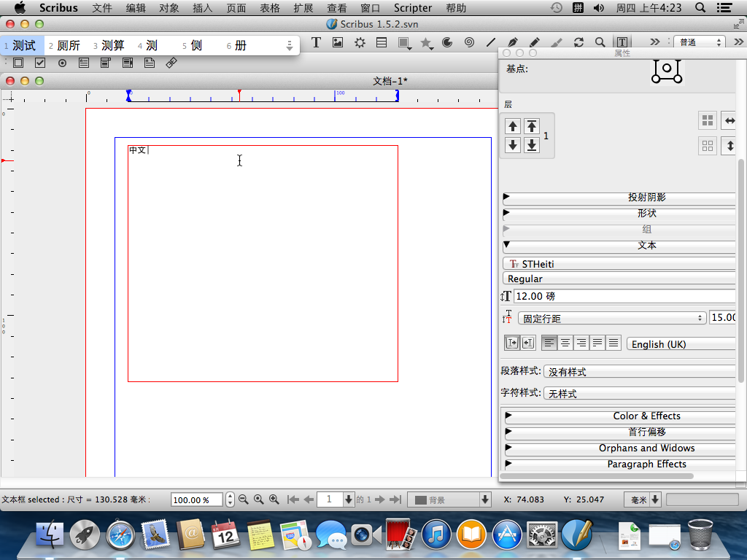Open the Scripter menu

(413, 8)
